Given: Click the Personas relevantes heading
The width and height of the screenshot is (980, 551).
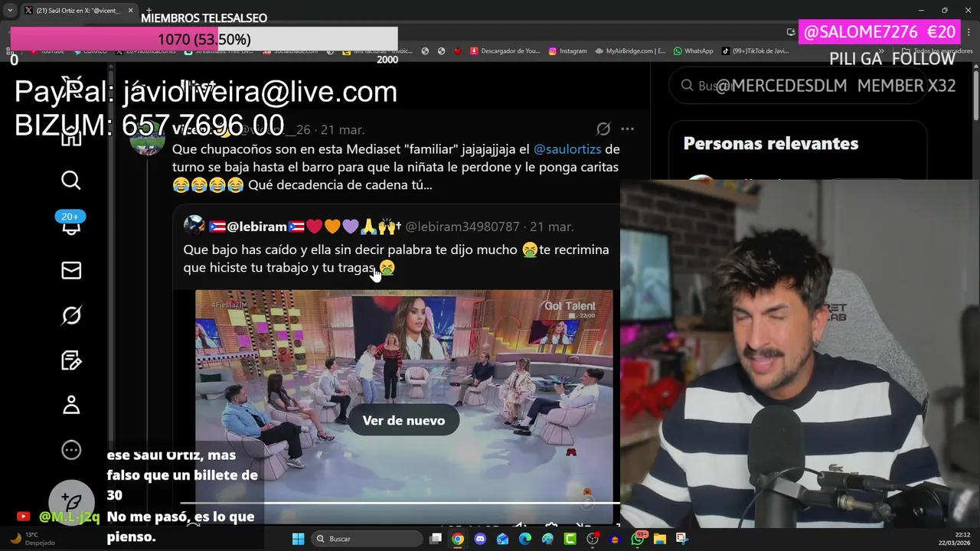Looking at the screenshot, I should [770, 144].
